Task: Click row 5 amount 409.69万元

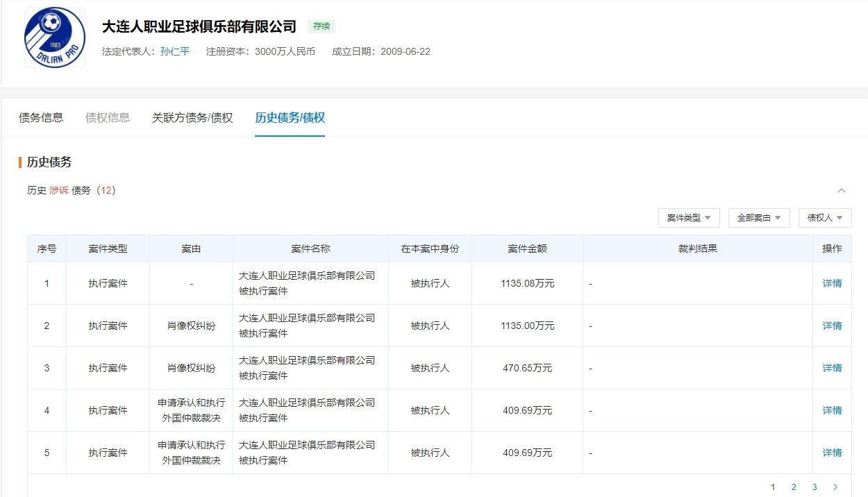Action: tap(527, 453)
